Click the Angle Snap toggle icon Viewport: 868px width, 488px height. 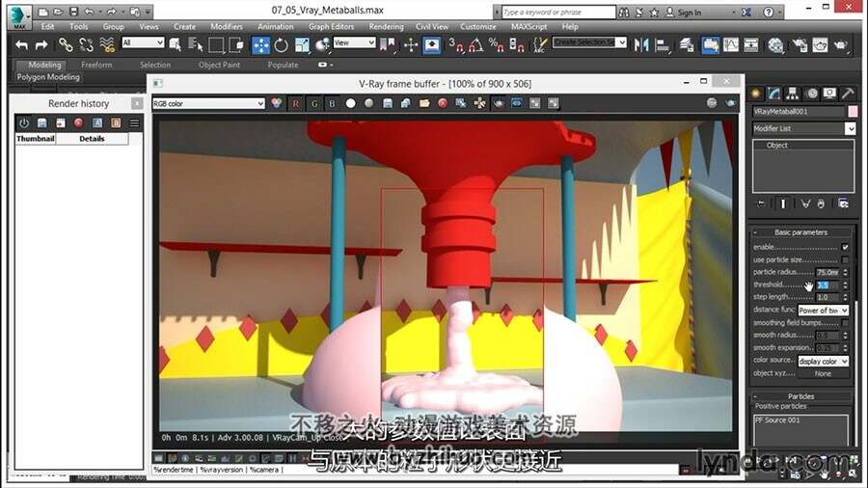pyautogui.click(x=475, y=44)
